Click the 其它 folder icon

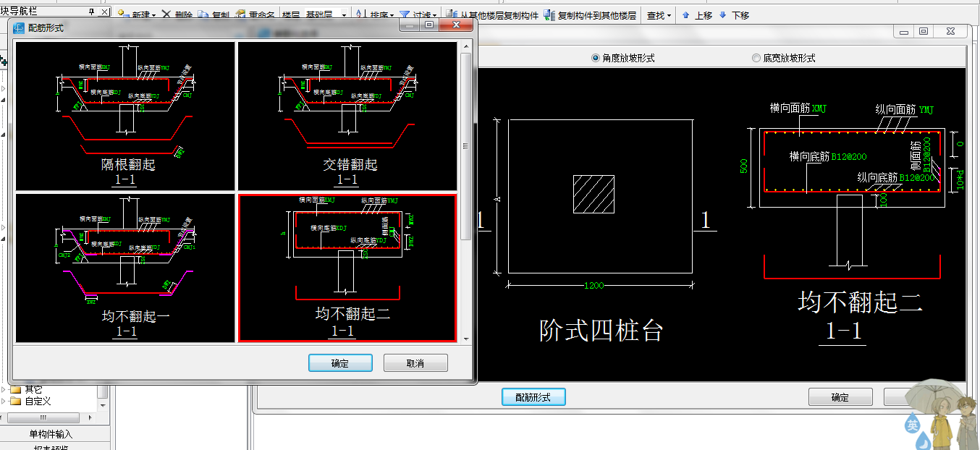(15, 390)
